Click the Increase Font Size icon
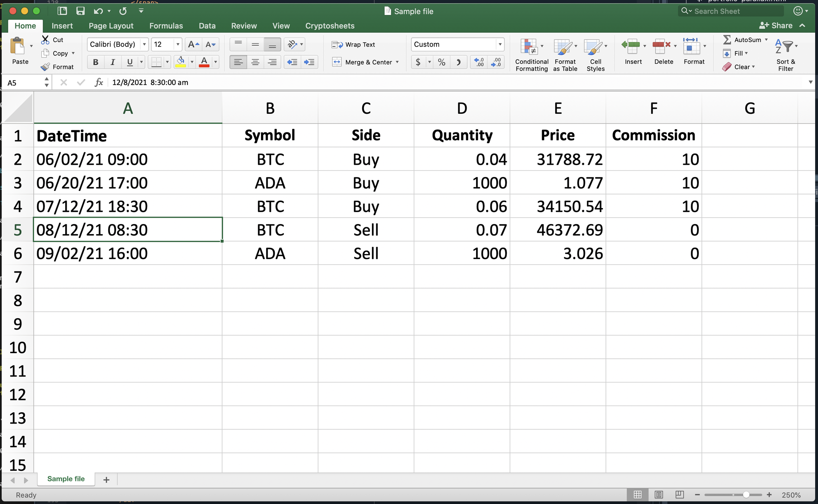Image resolution: width=818 pixels, height=504 pixels. [x=193, y=44]
